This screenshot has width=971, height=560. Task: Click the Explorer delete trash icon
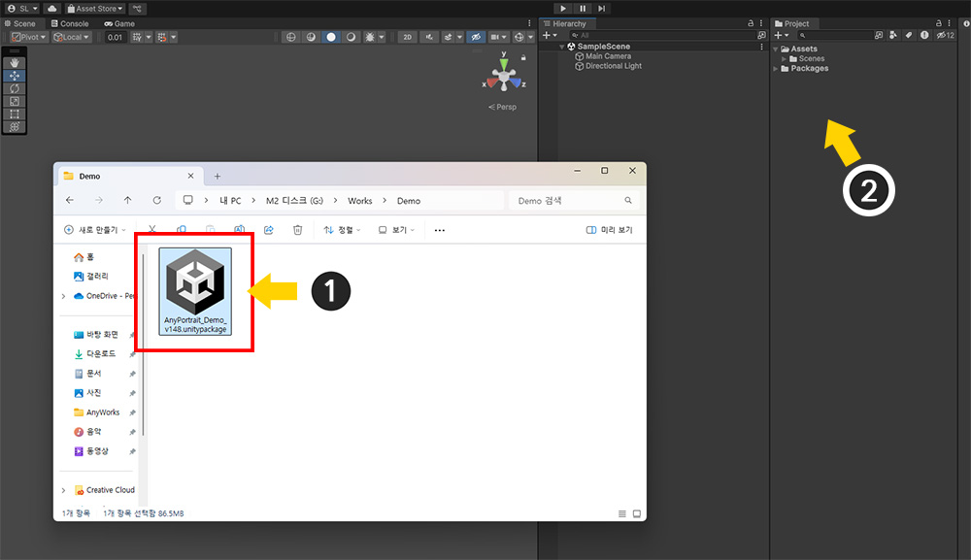coord(298,230)
